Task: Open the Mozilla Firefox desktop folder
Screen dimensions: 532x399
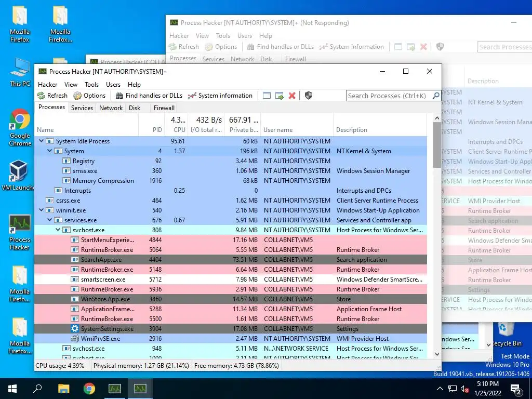Action: (x=20, y=24)
